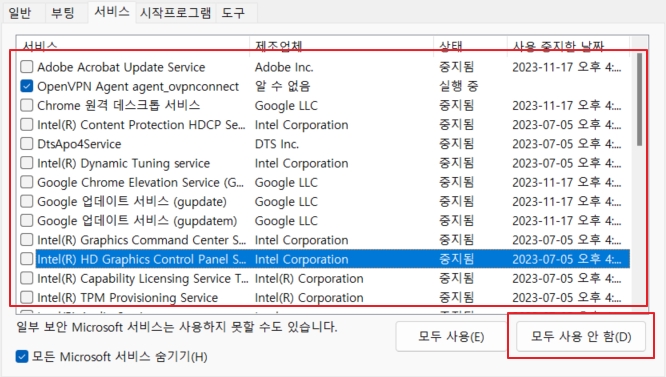Sort by the 제조업체 column header
The image size is (666, 377).
(341, 45)
